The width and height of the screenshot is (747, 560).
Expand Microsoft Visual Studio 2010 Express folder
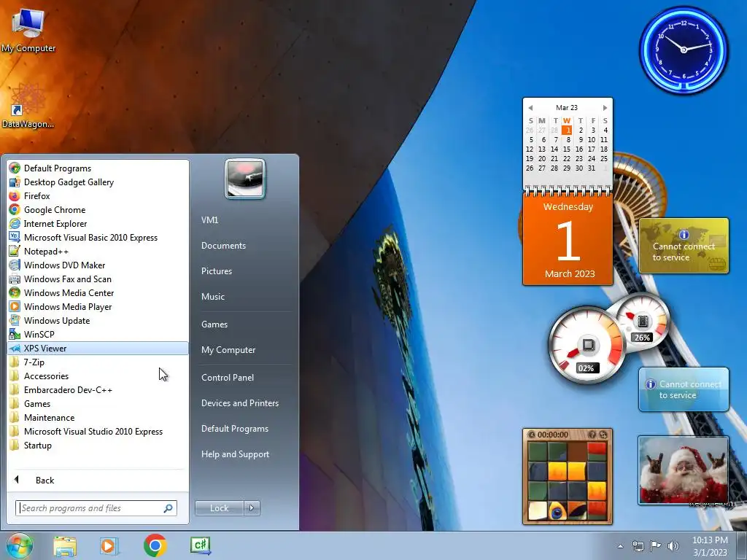(98, 431)
